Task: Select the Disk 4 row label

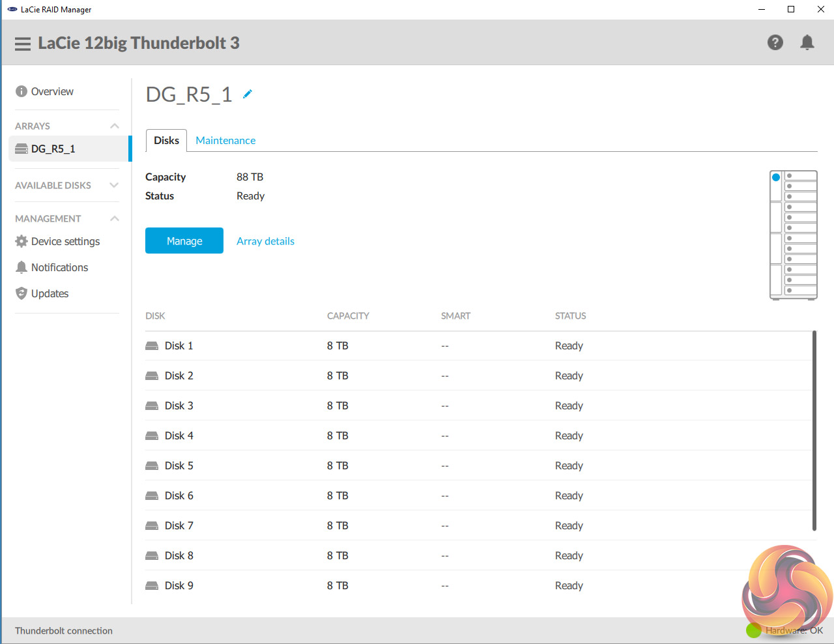Action: click(179, 435)
